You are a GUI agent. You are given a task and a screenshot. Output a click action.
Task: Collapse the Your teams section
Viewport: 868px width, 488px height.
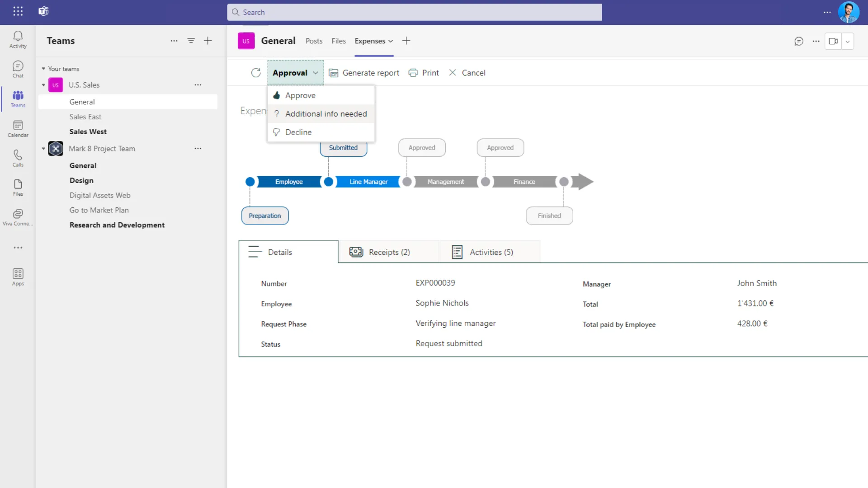point(43,69)
